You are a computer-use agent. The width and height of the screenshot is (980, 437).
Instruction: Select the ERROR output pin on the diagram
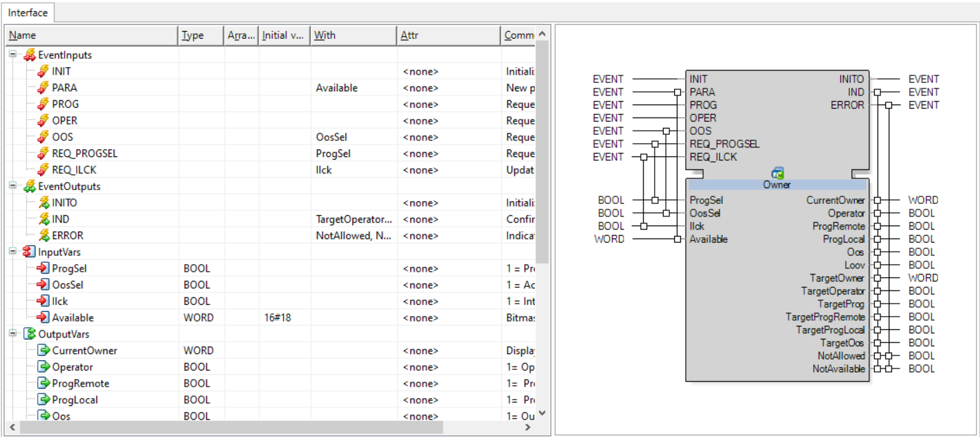pos(848,105)
